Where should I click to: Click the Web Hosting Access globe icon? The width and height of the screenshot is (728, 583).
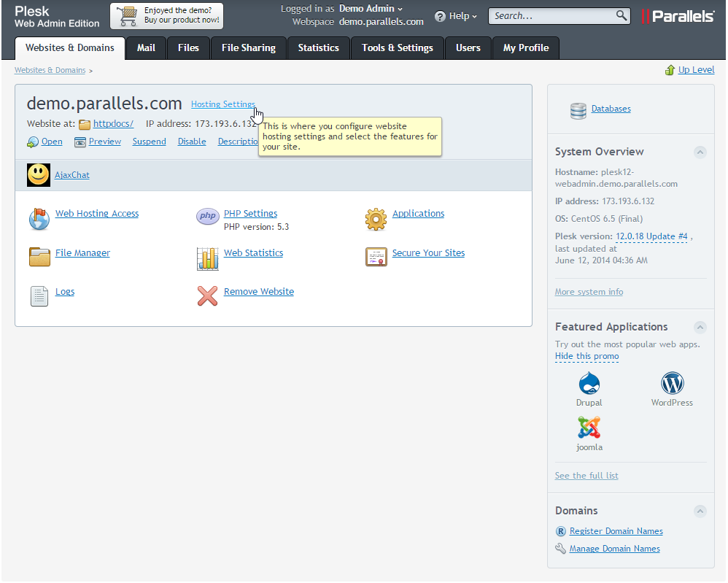pyautogui.click(x=39, y=218)
